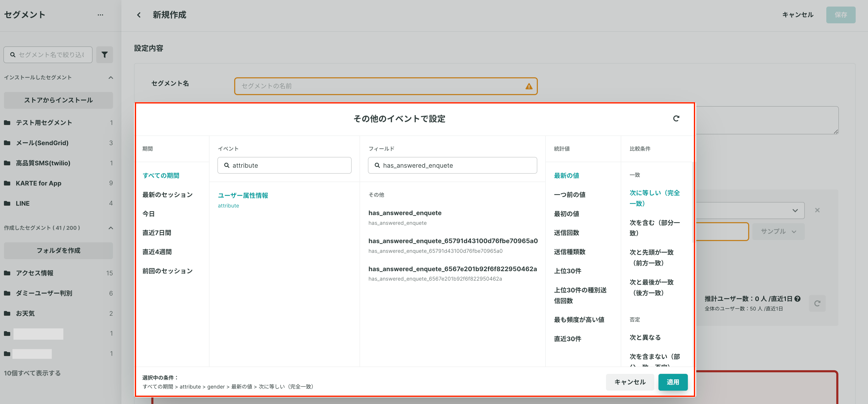Choose the 一つ前の値 statistic

[x=570, y=195]
